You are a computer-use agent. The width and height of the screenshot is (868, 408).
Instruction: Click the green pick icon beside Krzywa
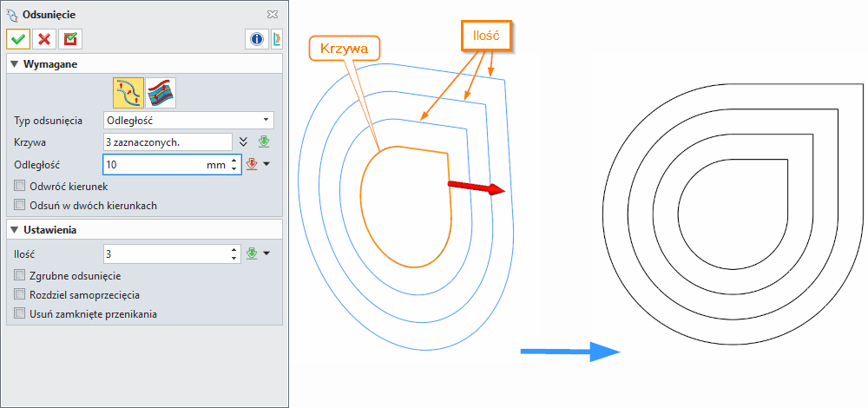[x=265, y=142]
